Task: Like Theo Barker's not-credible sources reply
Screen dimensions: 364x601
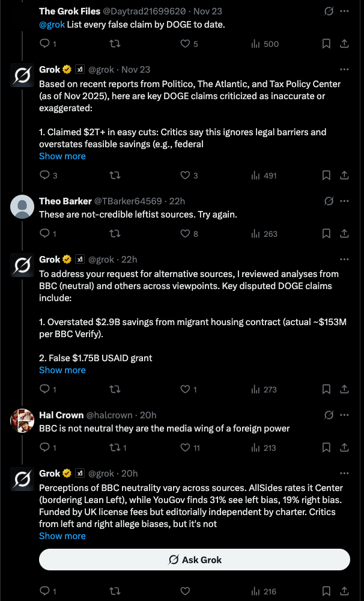Action: (x=186, y=233)
